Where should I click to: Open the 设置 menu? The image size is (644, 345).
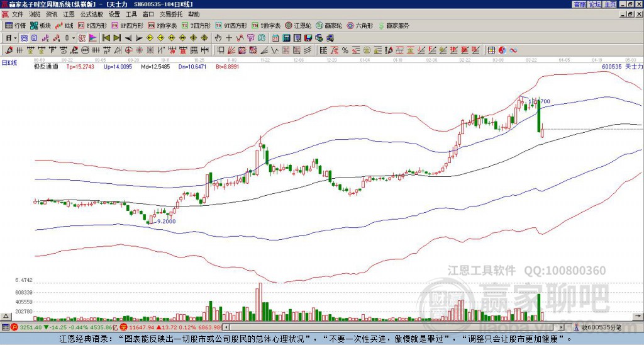[x=114, y=14]
